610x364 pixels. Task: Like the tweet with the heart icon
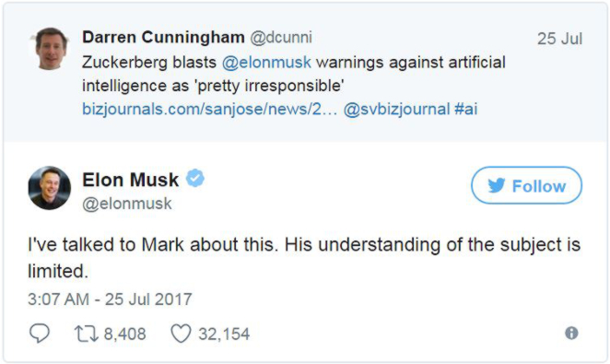[182, 334]
